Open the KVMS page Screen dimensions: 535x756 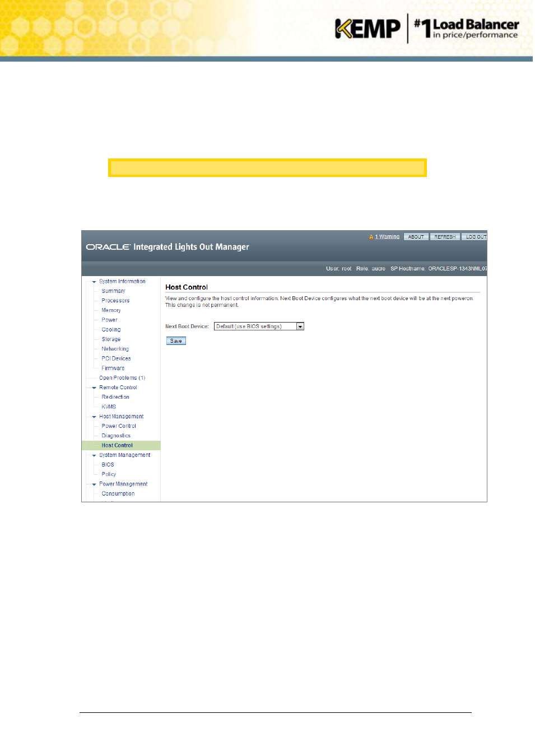point(109,407)
